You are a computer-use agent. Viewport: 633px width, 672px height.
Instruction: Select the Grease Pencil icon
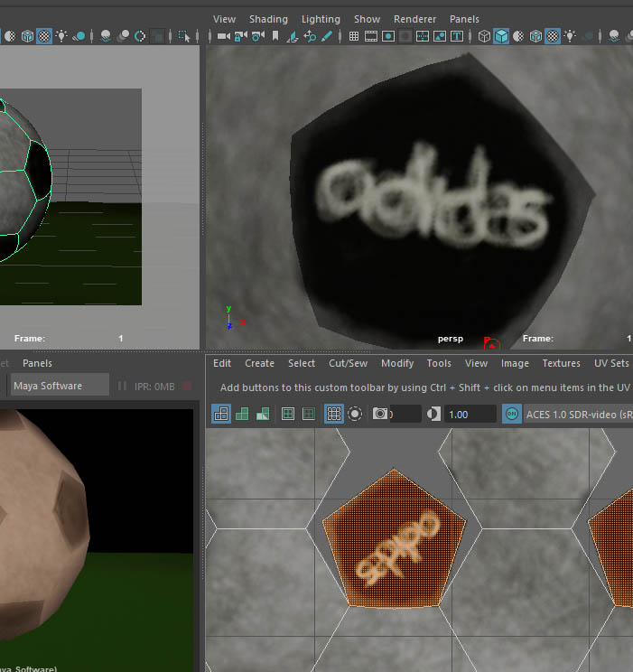click(327, 36)
